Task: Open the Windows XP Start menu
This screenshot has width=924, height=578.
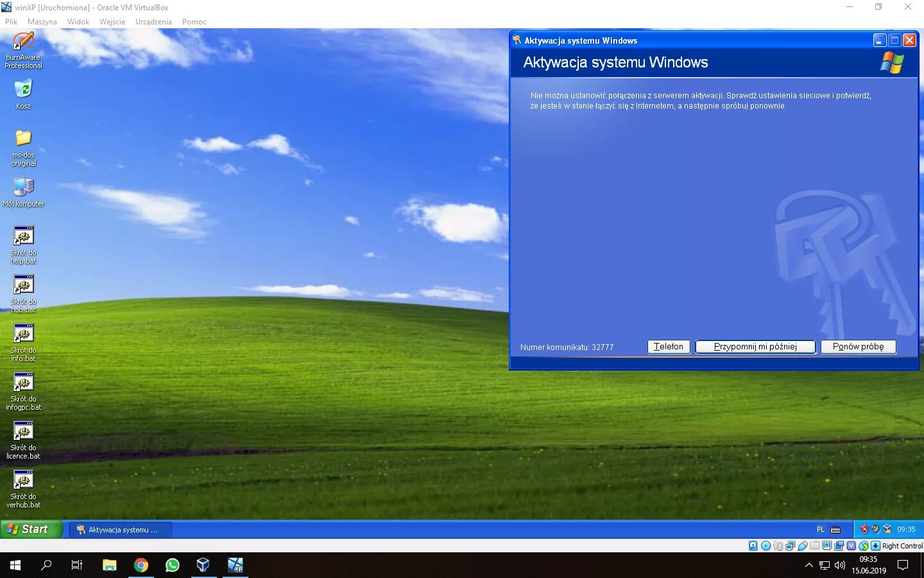Action: [x=31, y=529]
